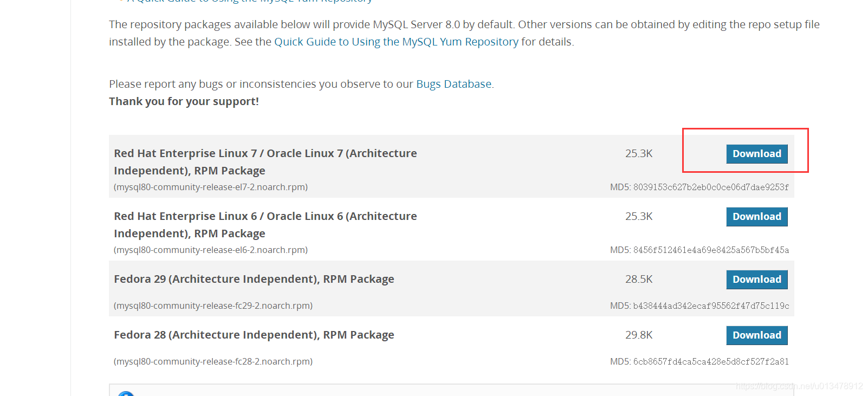
Task: Click MD5 hash 8456f512461e4a69e8425a567b5bf45a
Action: [711, 250]
